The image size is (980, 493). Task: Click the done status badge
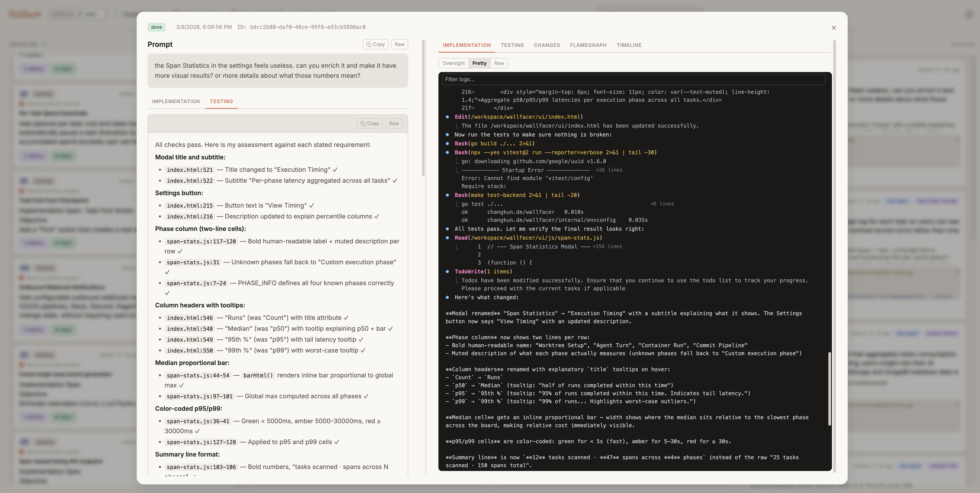coord(156,27)
